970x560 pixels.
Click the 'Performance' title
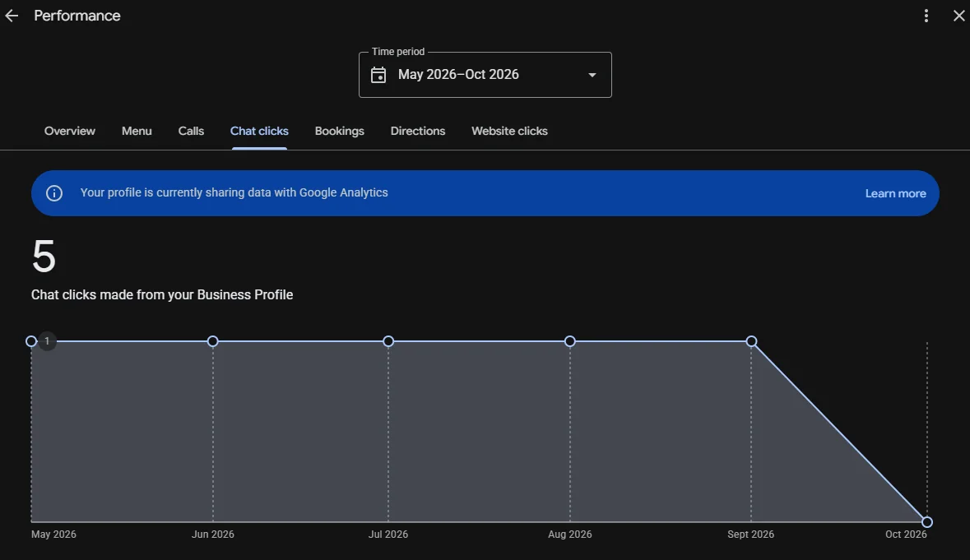[x=77, y=16]
